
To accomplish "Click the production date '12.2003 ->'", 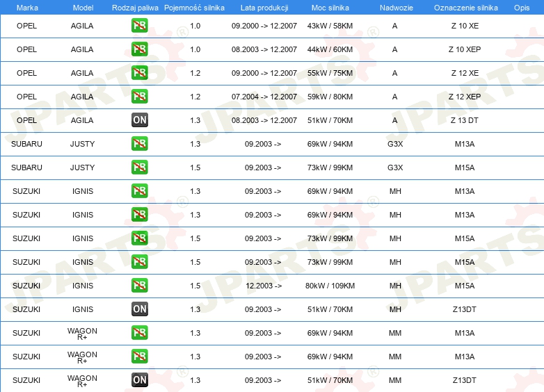I will (264, 286).
